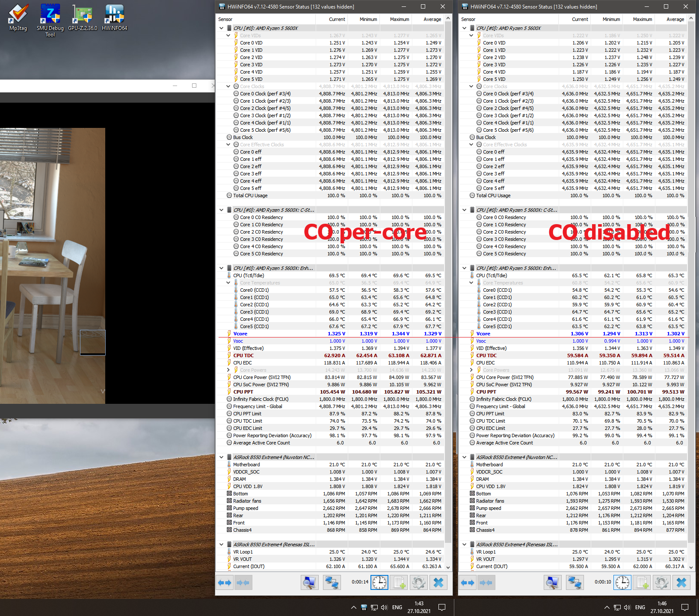The width and height of the screenshot is (699, 616).
Task: Collapse Core Clocks in the left HWiNFO window
Action: (x=228, y=86)
